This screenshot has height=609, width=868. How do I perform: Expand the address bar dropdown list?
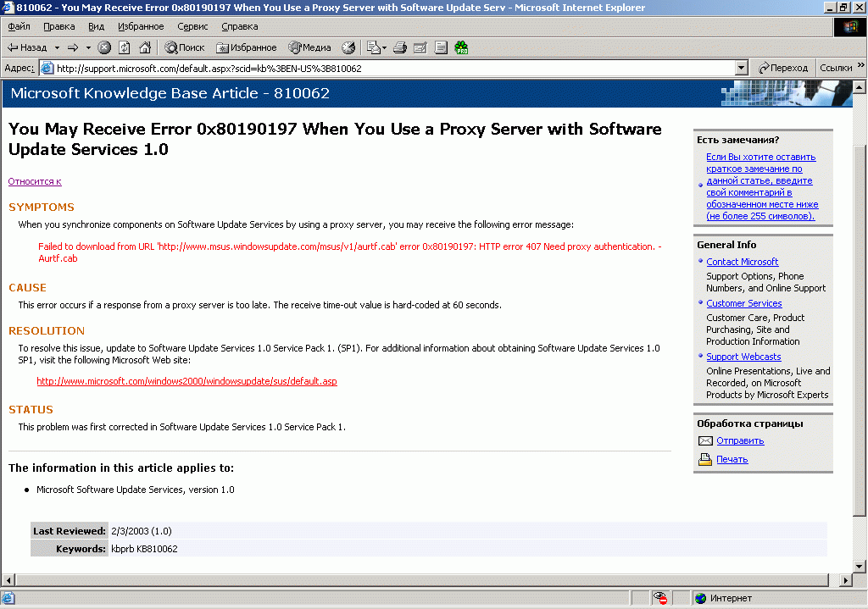742,69
